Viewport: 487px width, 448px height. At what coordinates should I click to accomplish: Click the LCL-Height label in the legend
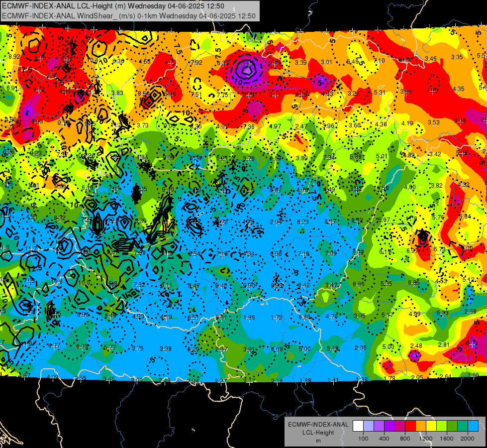click(x=318, y=433)
